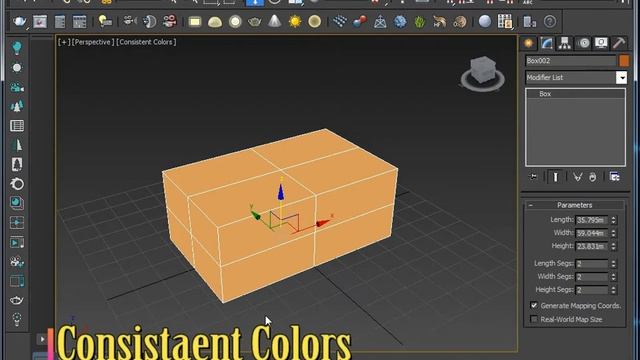
Task: Click the Width Segs spinner arrows
Action: pyautogui.click(x=613, y=277)
